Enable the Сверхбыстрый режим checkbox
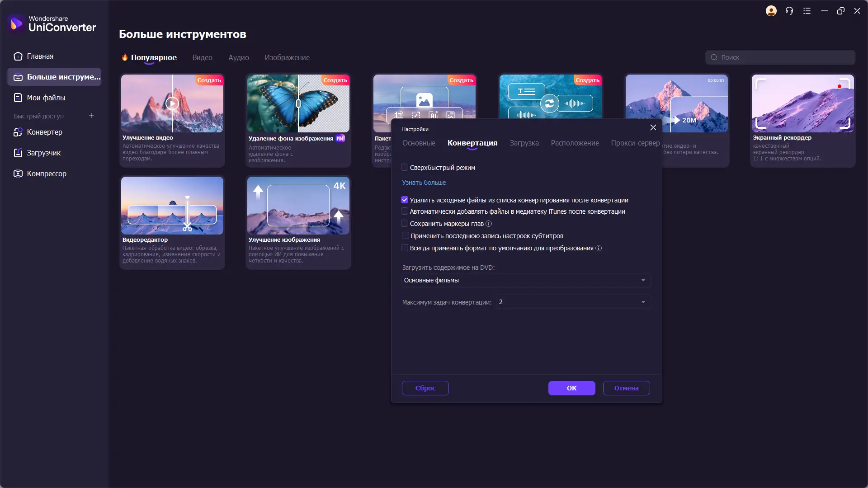The height and width of the screenshot is (488, 868). (x=405, y=168)
